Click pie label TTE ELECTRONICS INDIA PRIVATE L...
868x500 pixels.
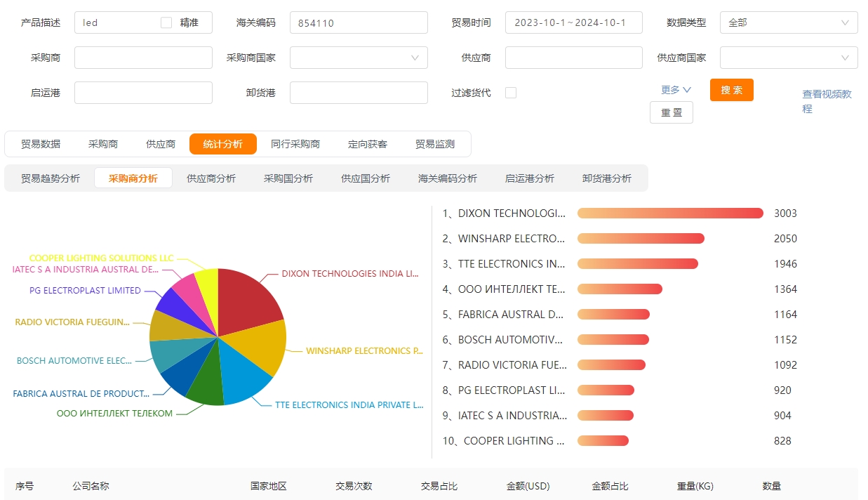click(349, 405)
